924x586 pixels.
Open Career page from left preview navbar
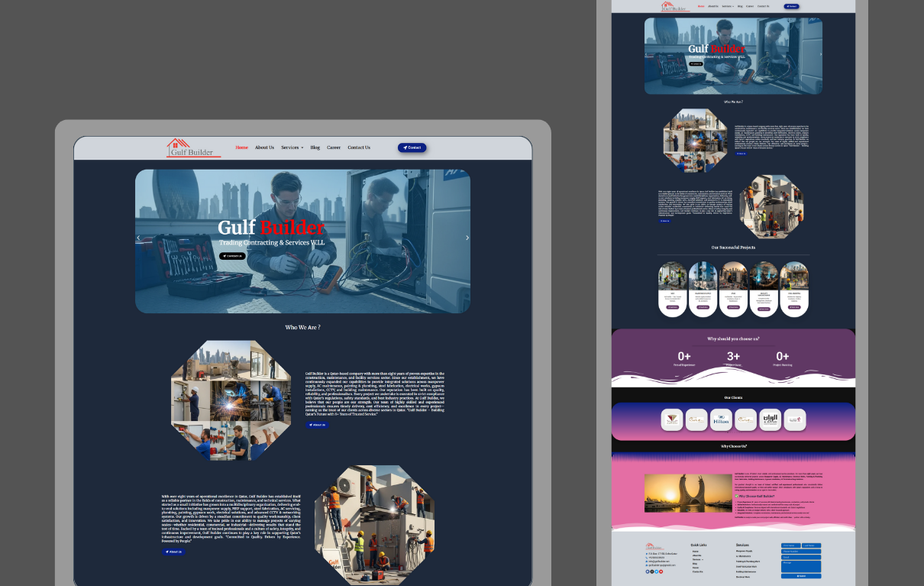click(x=334, y=147)
